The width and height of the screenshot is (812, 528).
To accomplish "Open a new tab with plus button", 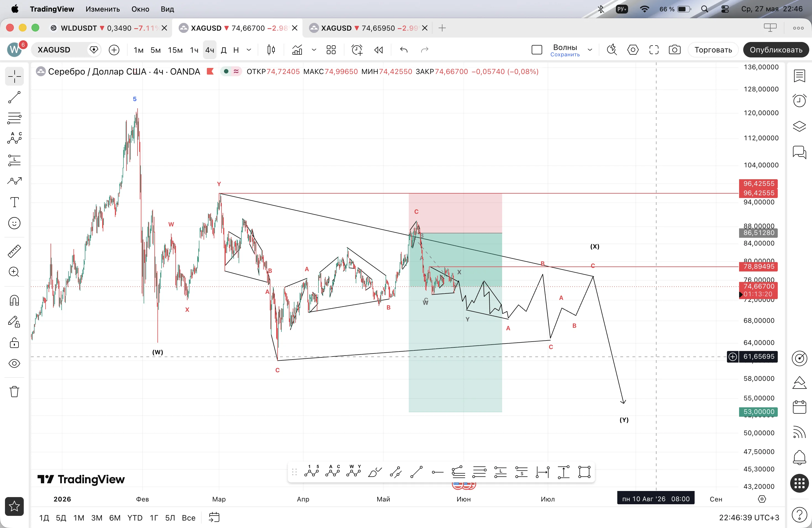I will click(x=442, y=28).
